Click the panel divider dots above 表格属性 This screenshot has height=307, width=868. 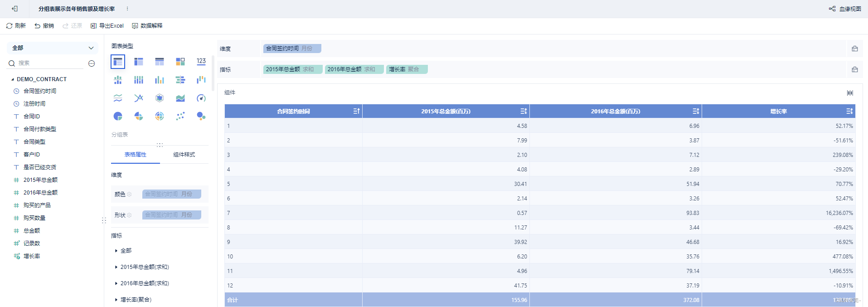(x=160, y=145)
